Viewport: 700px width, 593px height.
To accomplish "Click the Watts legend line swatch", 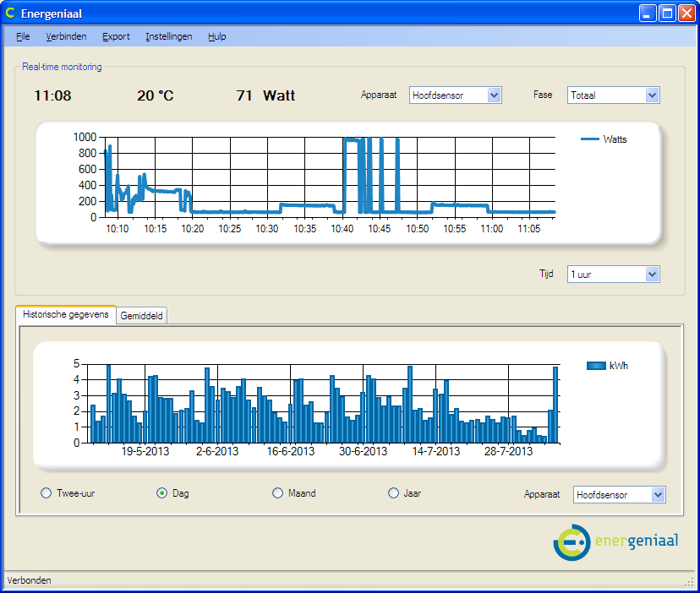I will tap(589, 139).
